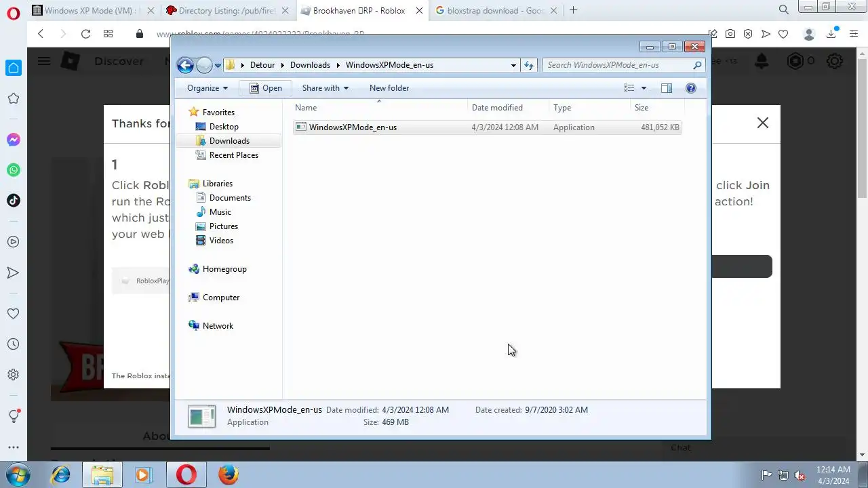Toggle the preview pane button

667,88
